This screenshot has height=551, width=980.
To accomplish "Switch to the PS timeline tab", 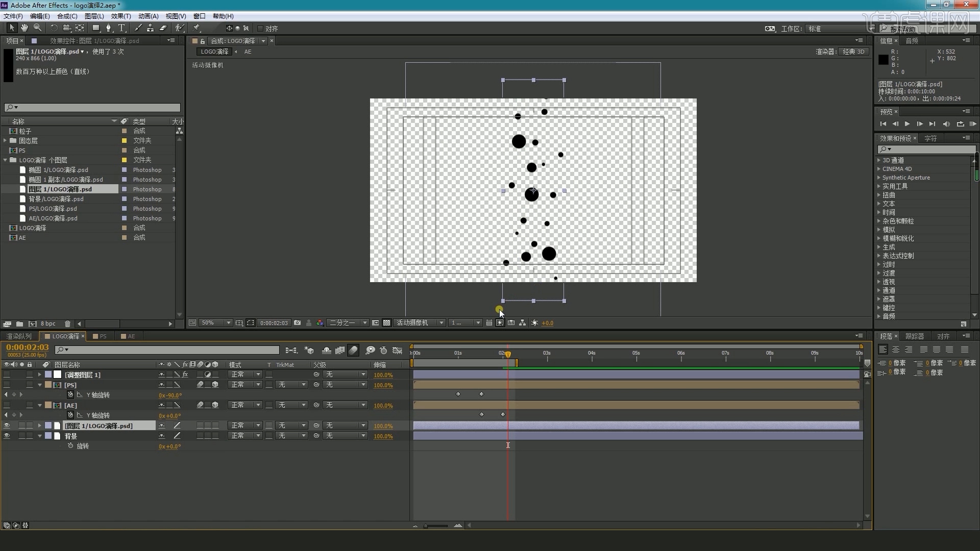I will point(101,336).
